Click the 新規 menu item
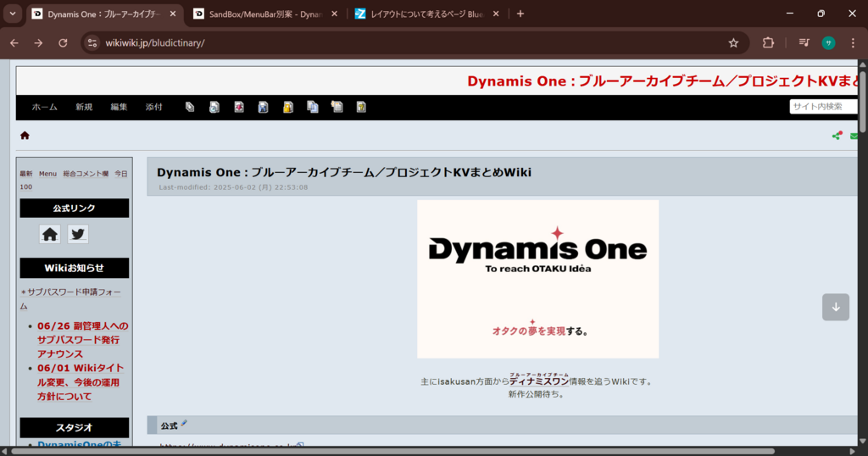Screen dimensions: 868x456 (84, 107)
